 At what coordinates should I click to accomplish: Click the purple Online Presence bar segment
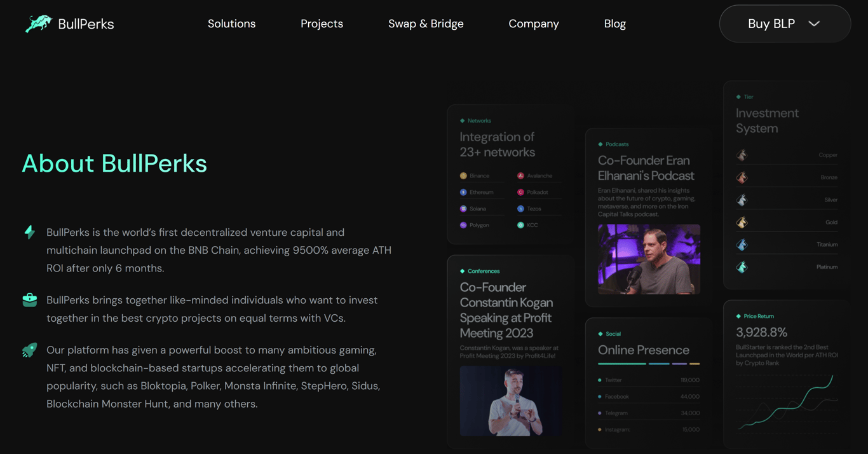point(679,364)
